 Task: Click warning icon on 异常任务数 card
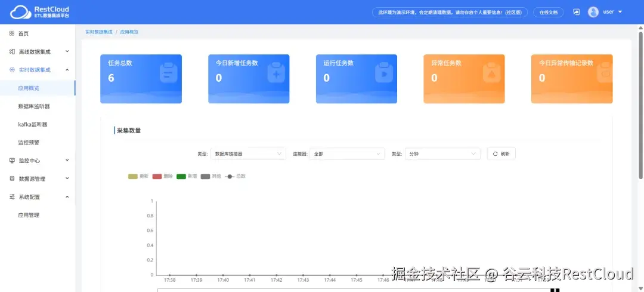click(491, 73)
